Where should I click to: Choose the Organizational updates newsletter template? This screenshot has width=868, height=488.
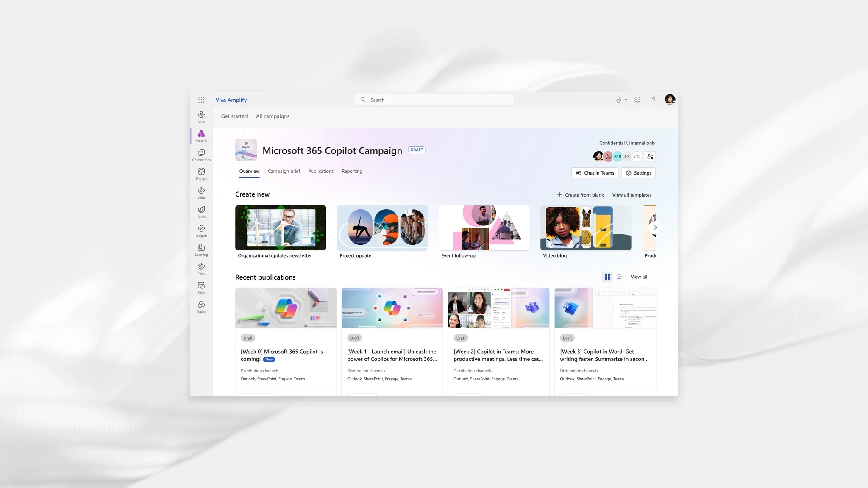click(x=281, y=232)
